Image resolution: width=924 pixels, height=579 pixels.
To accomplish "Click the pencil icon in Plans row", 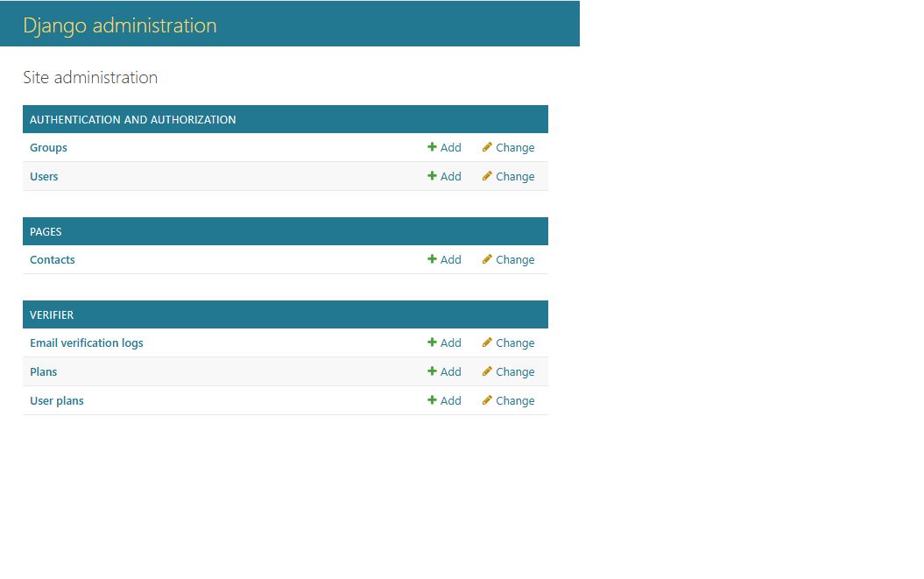I will pos(487,371).
